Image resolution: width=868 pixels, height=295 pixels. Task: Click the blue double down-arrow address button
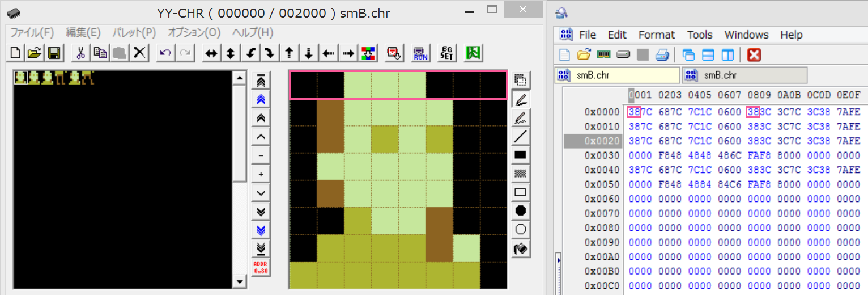coord(261,230)
